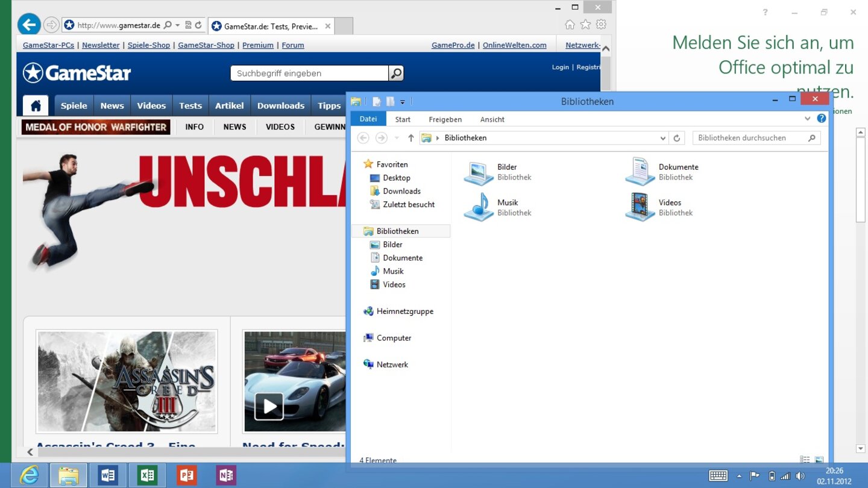Click the Explorer forward navigation arrow
This screenshot has height=488, width=868.
(x=381, y=138)
